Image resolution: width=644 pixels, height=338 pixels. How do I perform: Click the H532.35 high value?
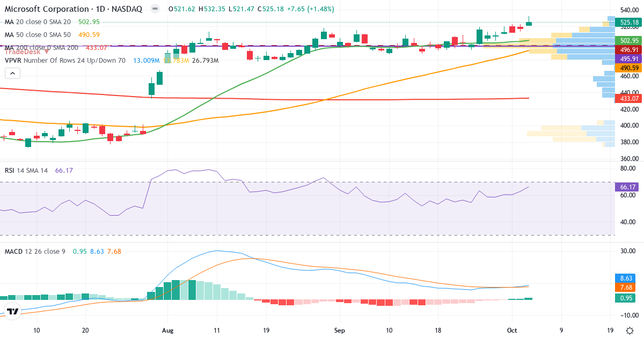212,9
